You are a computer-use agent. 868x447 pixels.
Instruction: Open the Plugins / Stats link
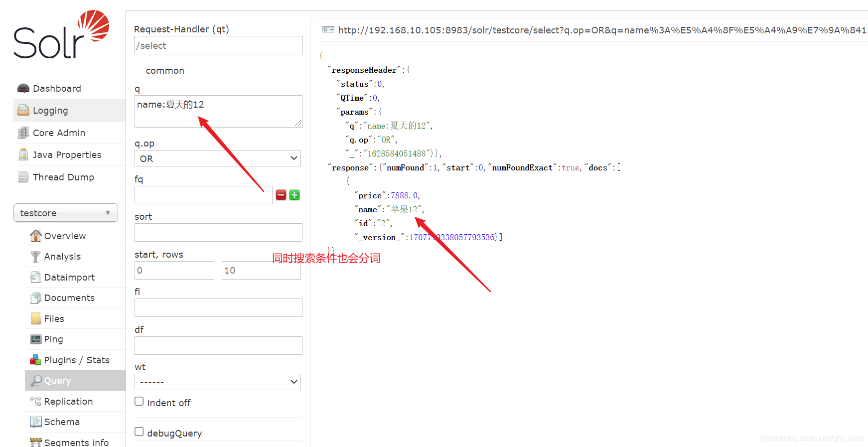[x=77, y=360]
